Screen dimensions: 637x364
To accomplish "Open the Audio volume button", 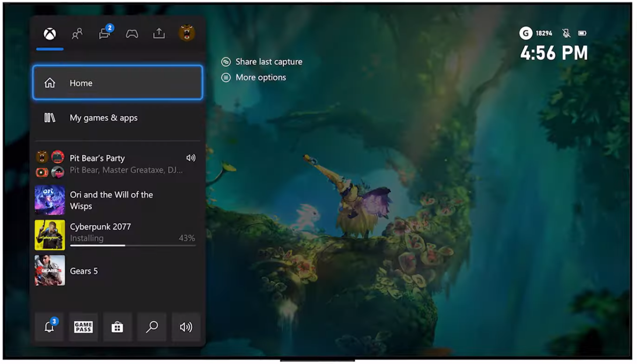I will 186,327.
